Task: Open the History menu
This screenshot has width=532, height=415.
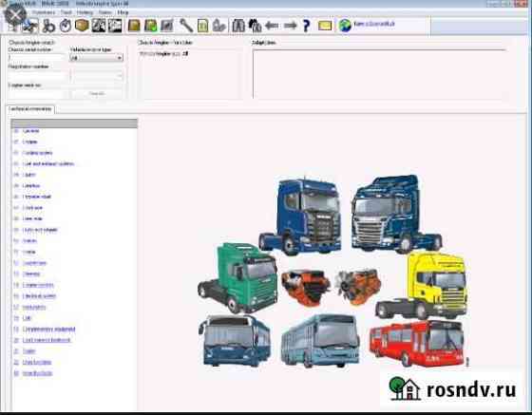Action: pyautogui.click(x=85, y=12)
